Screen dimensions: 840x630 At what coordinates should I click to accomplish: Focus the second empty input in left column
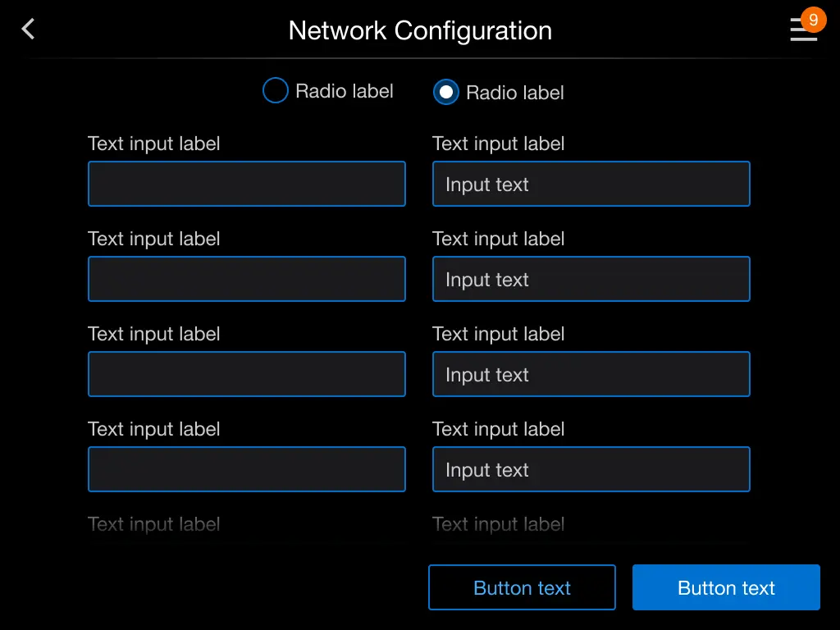click(x=246, y=279)
